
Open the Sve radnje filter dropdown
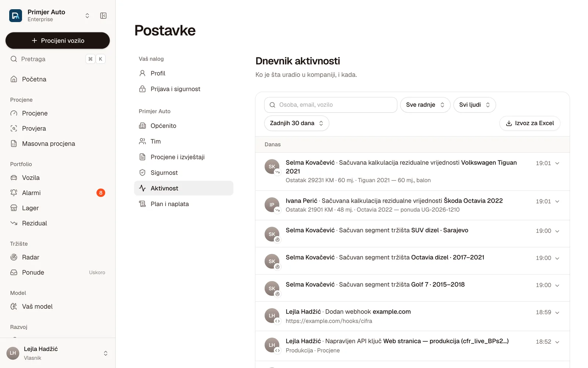point(425,105)
